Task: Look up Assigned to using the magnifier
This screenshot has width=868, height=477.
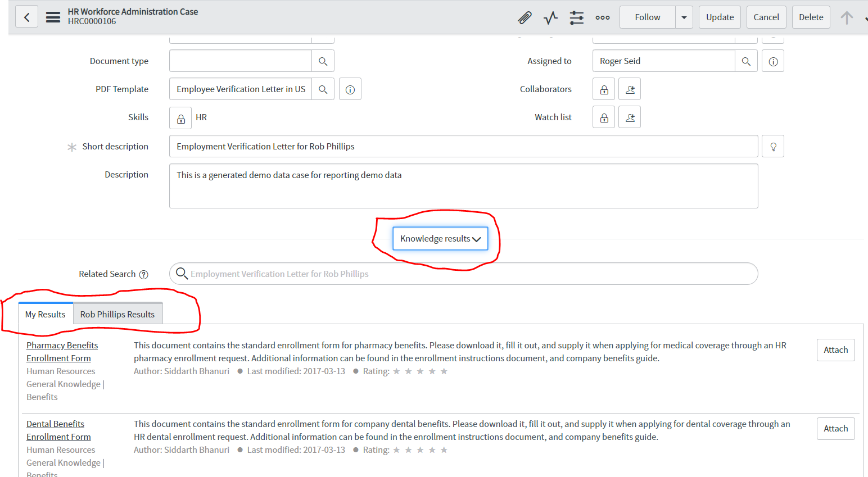Action: (x=746, y=61)
